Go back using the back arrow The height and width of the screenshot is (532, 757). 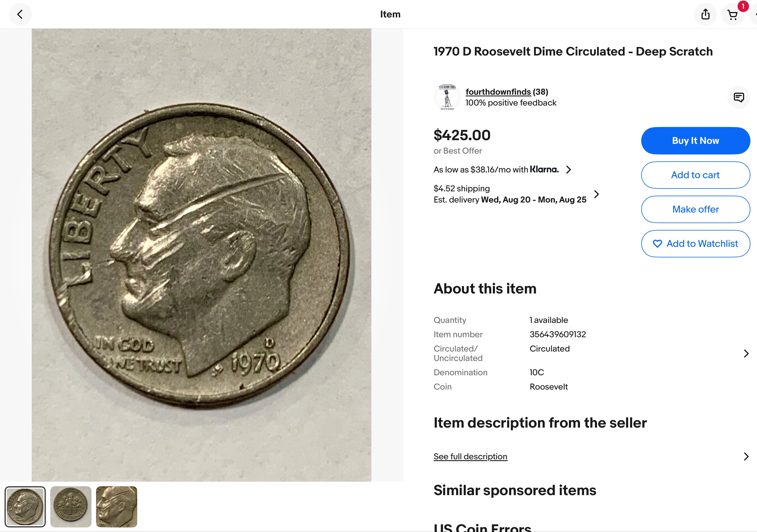click(x=20, y=14)
